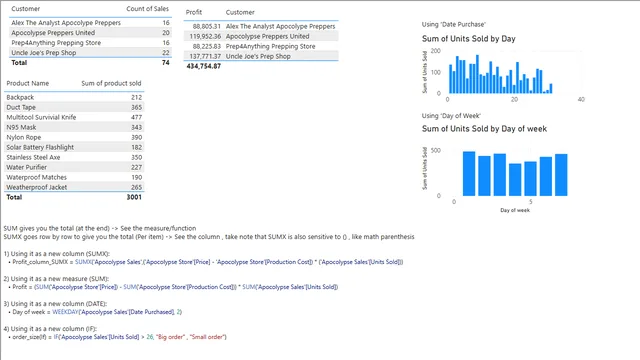Image resolution: width=640 pixels, height=360 pixels.
Task: Click the Product Name column header
Action: click(27, 83)
